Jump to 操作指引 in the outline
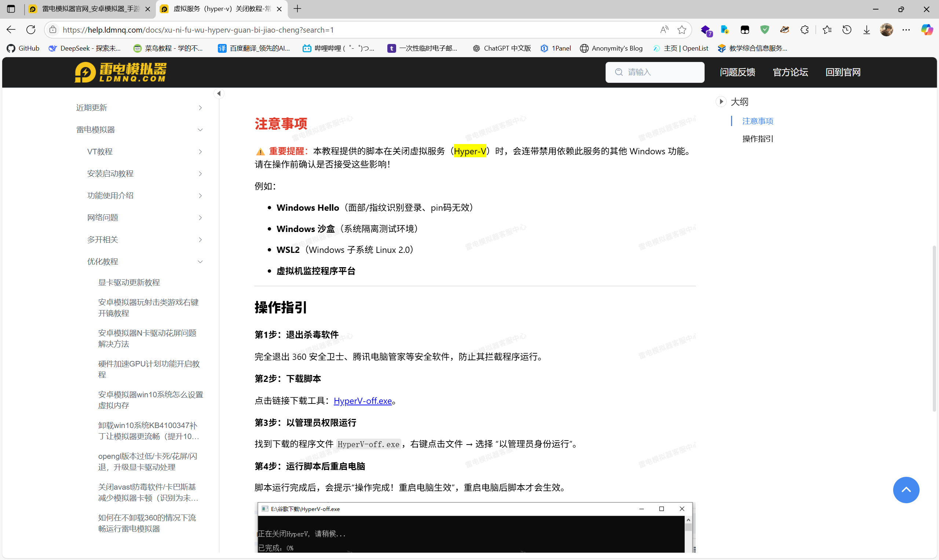939x560 pixels. [757, 139]
